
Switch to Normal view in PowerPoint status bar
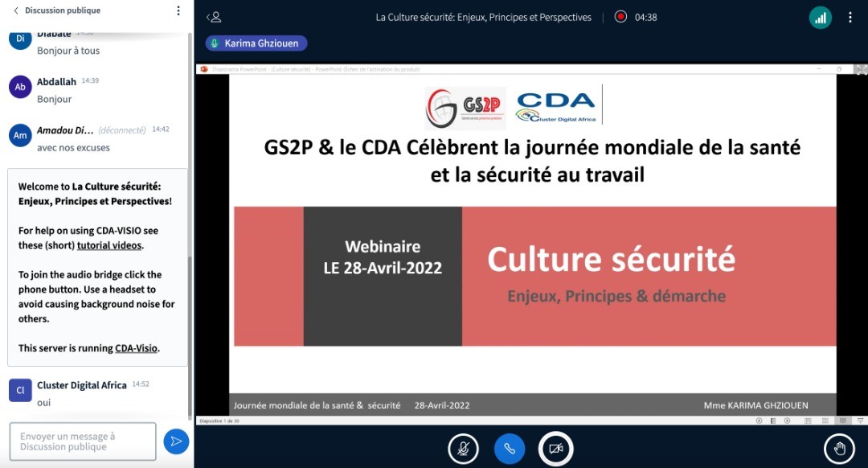point(808,421)
